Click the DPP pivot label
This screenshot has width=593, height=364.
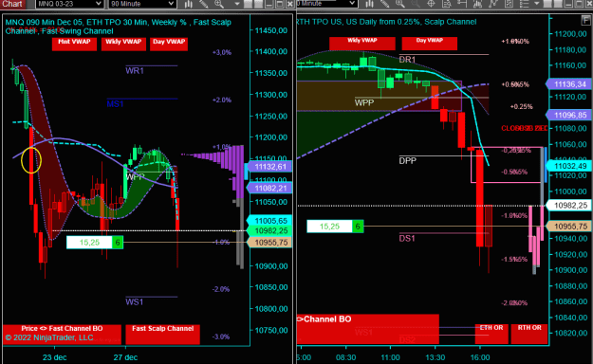[x=407, y=160]
